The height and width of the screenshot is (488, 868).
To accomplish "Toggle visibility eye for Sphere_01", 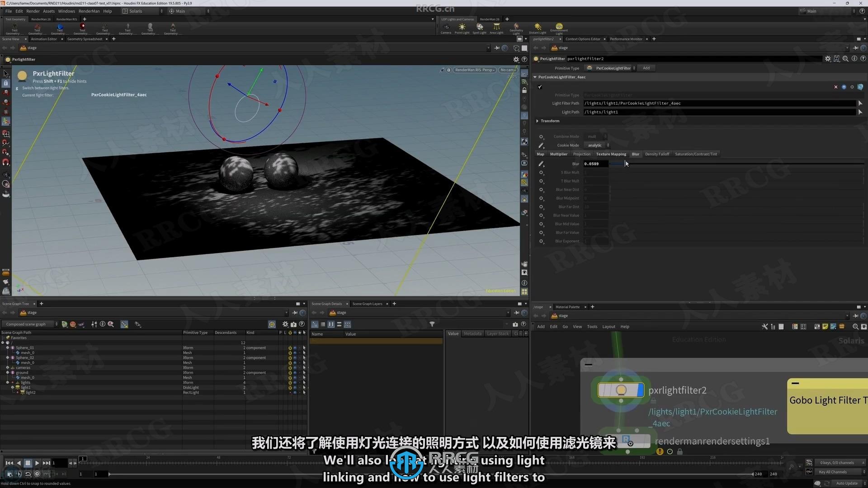I will click(295, 348).
